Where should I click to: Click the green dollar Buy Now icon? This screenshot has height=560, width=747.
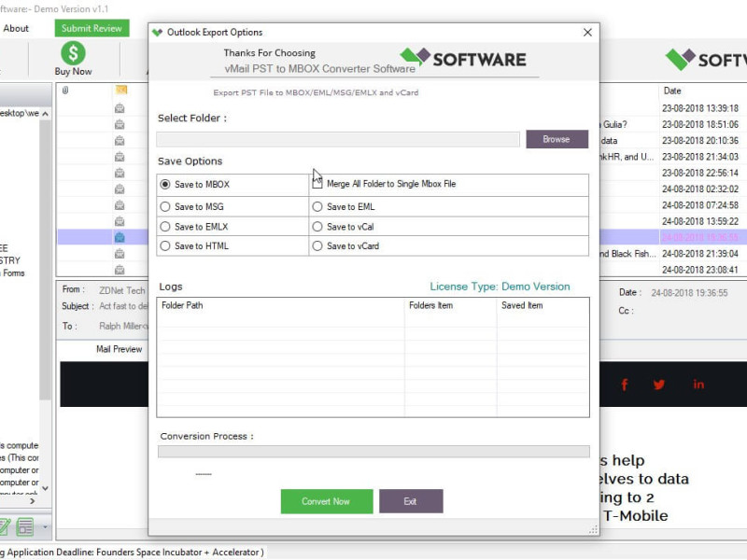(x=73, y=53)
